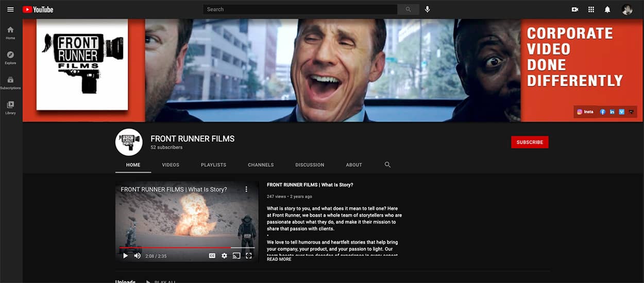Start voice search with microphone
This screenshot has width=644, height=283.
coord(428,9)
